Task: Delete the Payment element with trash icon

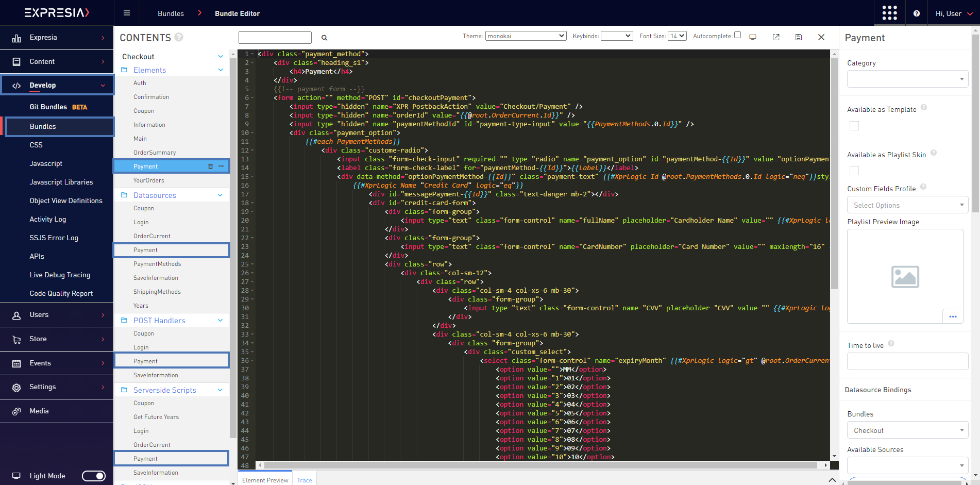Action: pos(210,166)
